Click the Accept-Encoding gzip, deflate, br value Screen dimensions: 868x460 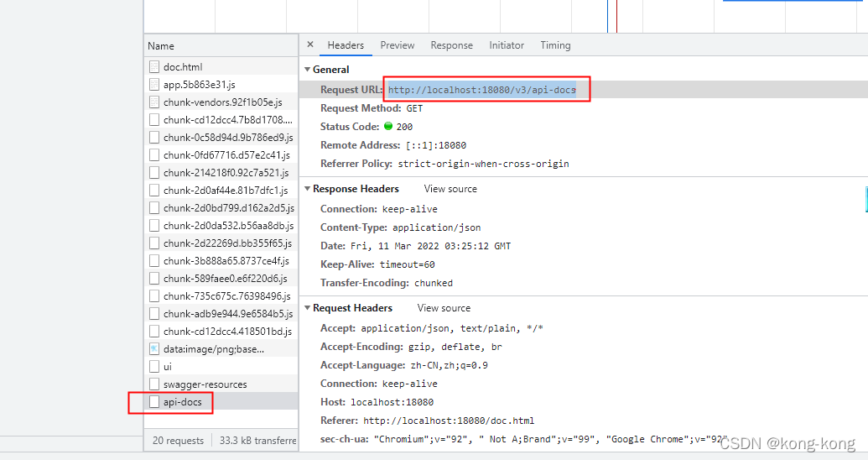point(455,347)
